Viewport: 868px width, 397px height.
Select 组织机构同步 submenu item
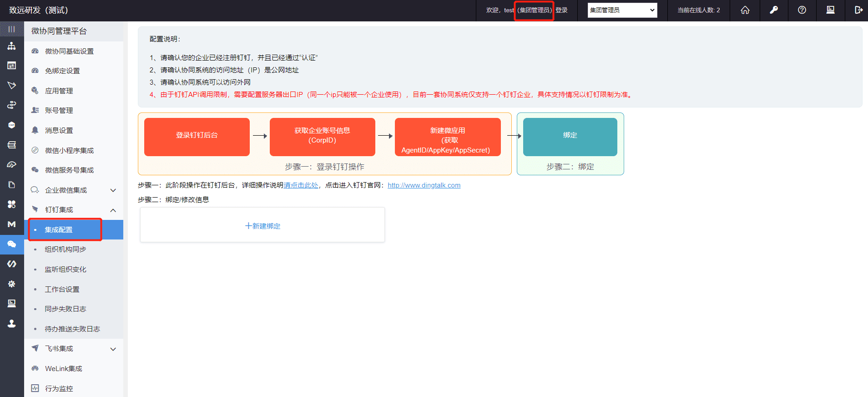(74, 249)
